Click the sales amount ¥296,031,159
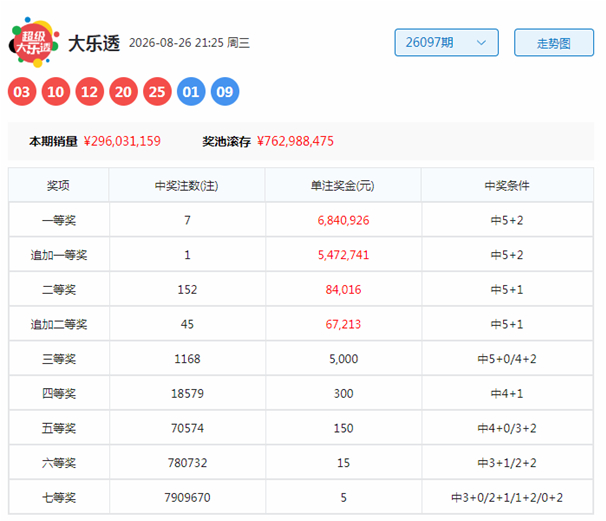The height and width of the screenshot is (521, 606). click(122, 141)
